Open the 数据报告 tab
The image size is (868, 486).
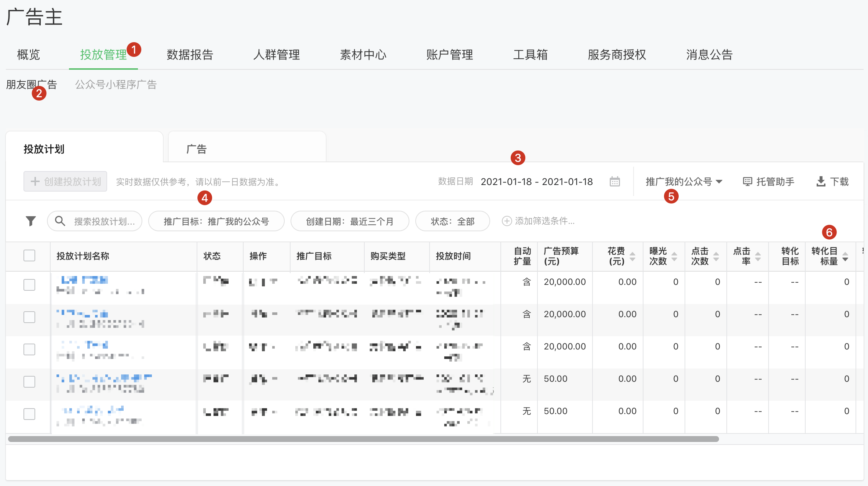click(190, 55)
